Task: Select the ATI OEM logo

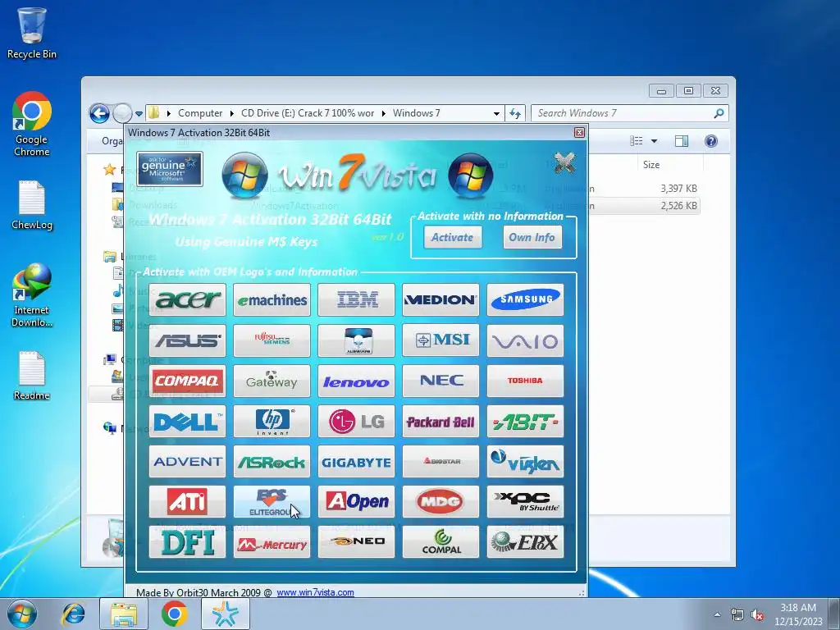Action: 188,502
